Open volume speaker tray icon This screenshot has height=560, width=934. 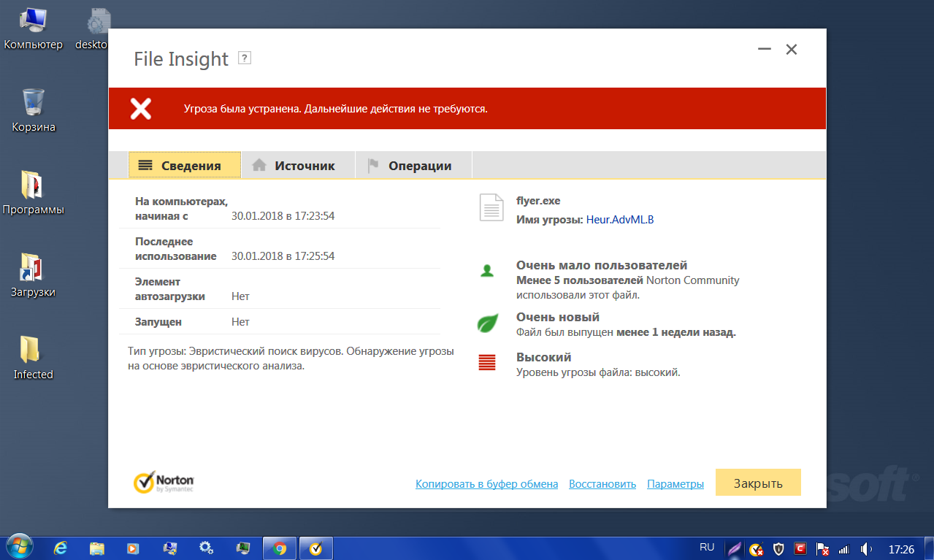pyautogui.click(x=866, y=548)
